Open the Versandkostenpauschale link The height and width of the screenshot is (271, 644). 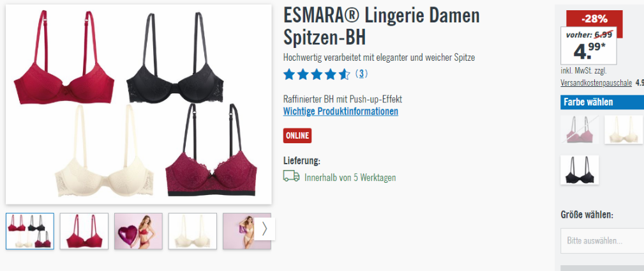[596, 82]
